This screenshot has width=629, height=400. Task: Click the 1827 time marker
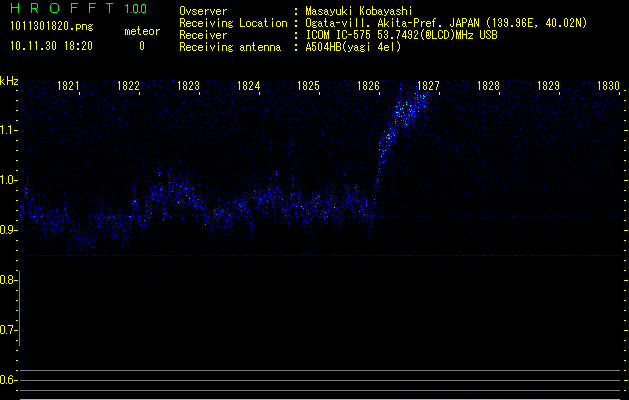[x=428, y=85]
